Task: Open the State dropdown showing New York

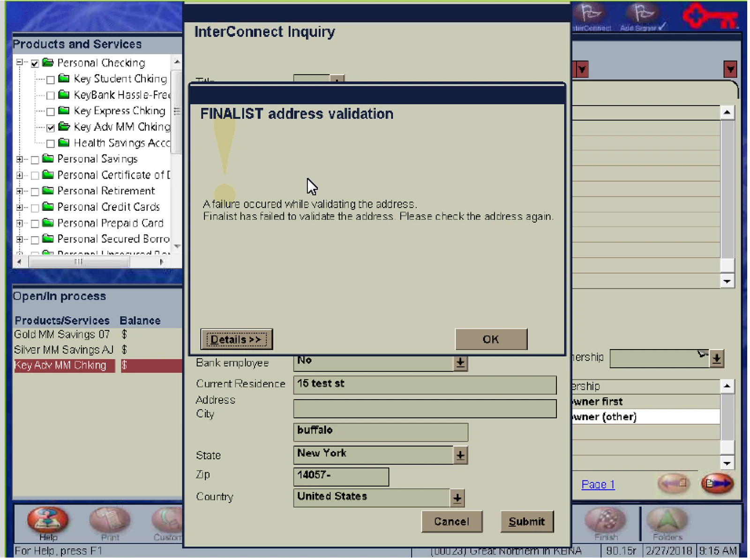Action: [460, 455]
